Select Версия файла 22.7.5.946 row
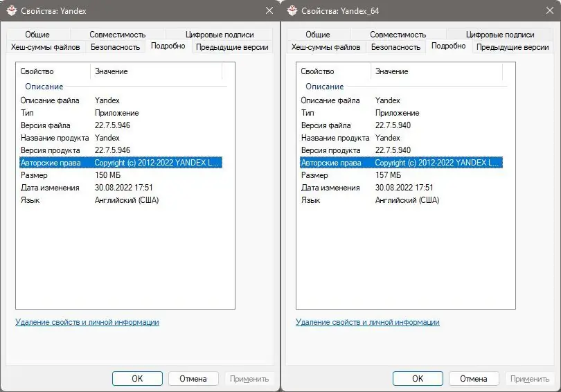 (121, 125)
